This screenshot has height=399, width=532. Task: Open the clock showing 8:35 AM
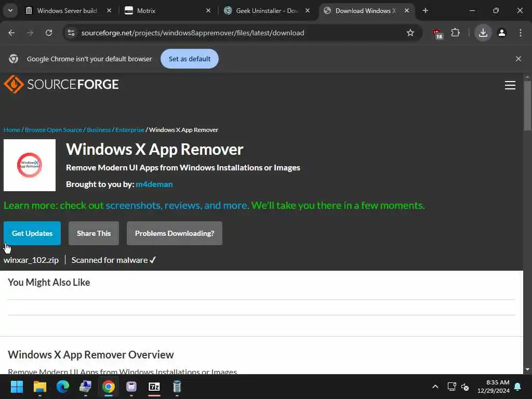tap(494, 387)
